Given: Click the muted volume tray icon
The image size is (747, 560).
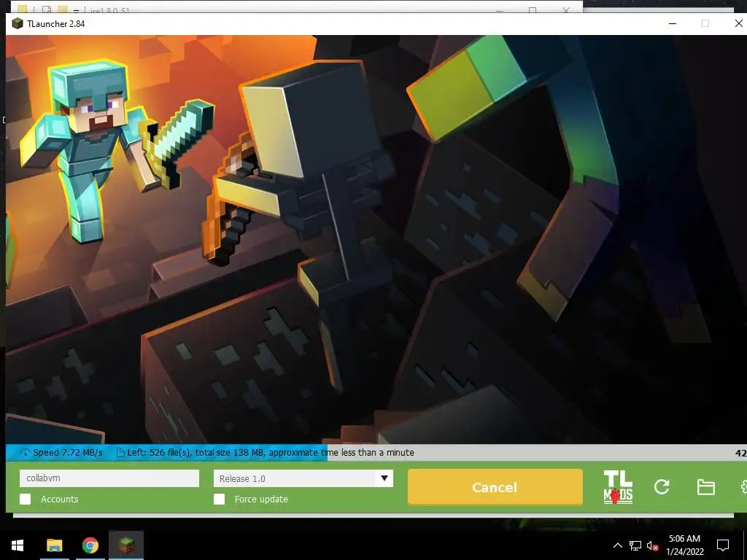Looking at the screenshot, I should 652,545.
